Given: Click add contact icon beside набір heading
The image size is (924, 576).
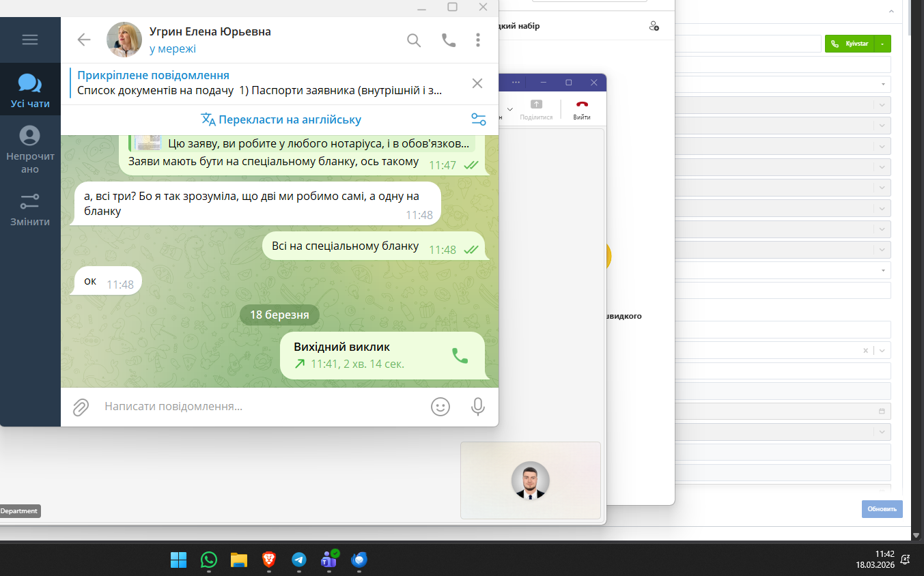Looking at the screenshot, I should pos(654,26).
